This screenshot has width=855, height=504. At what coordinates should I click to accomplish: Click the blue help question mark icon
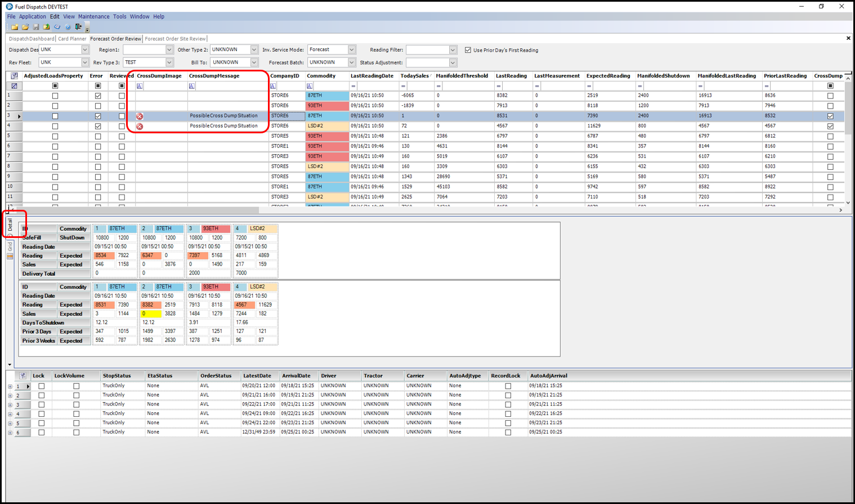coord(68,27)
